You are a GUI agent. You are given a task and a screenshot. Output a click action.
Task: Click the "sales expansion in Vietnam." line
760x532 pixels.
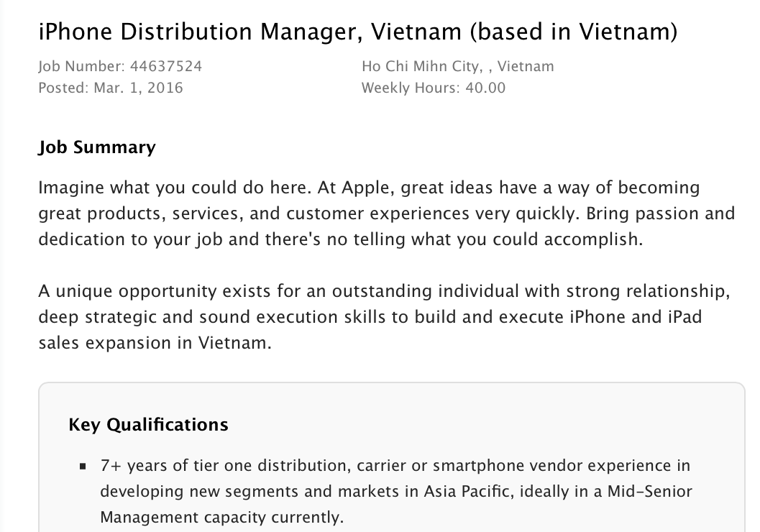[x=155, y=344]
